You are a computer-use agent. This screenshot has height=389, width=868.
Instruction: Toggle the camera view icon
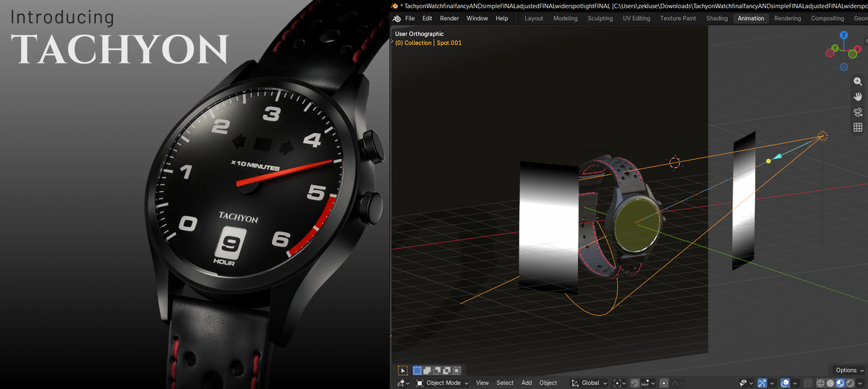(x=858, y=112)
